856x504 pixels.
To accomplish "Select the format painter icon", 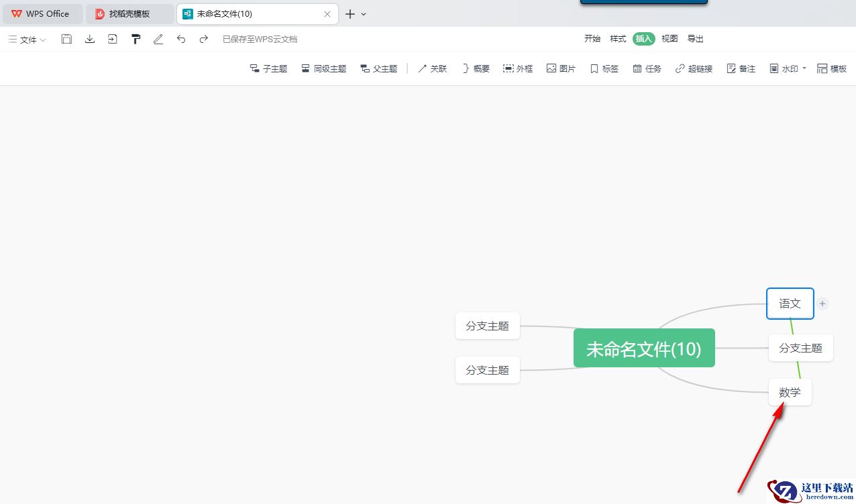I will [x=136, y=39].
